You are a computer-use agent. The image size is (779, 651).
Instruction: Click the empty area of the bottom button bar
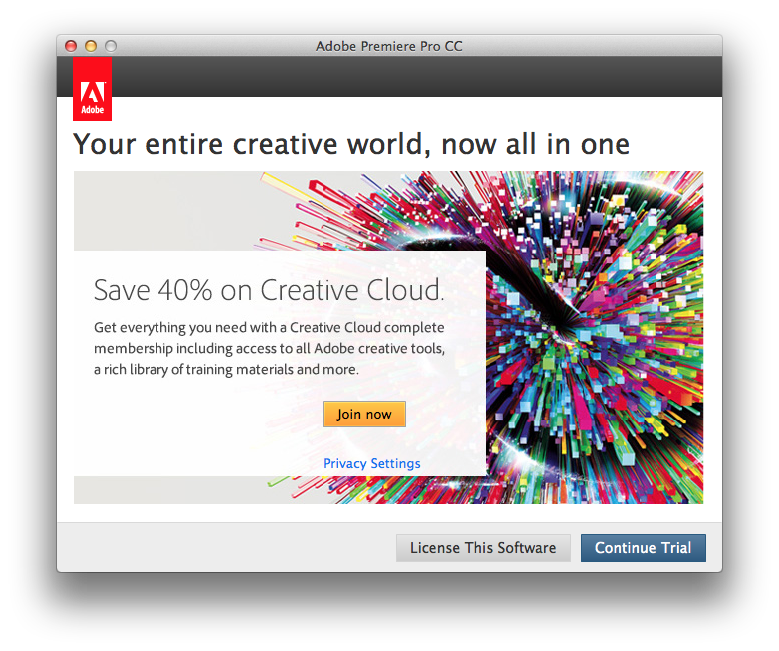point(224,548)
